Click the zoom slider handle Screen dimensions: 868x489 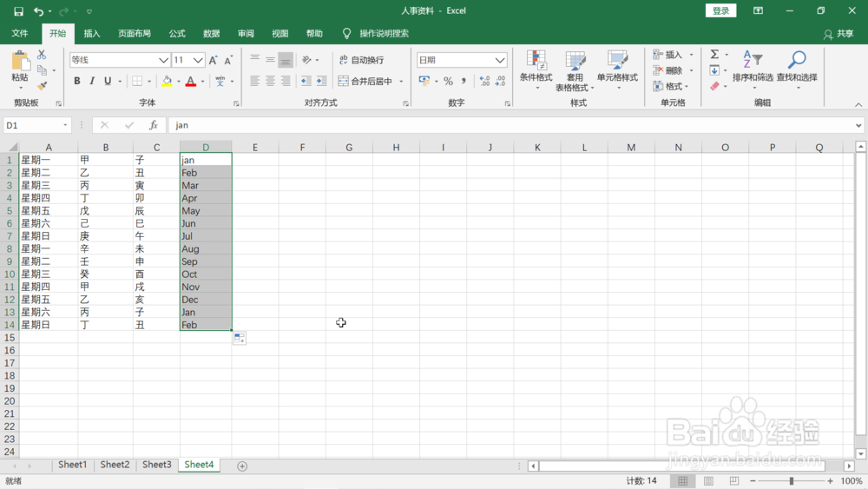click(791, 480)
